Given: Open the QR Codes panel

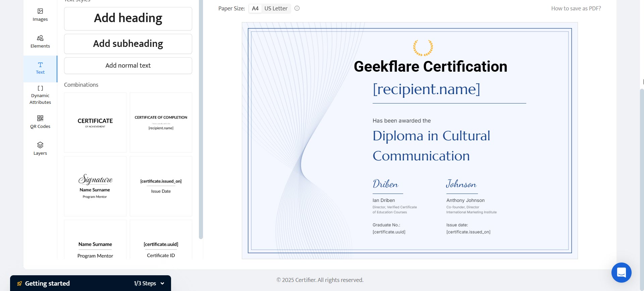Looking at the screenshot, I should pyautogui.click(x=40, y=122).
